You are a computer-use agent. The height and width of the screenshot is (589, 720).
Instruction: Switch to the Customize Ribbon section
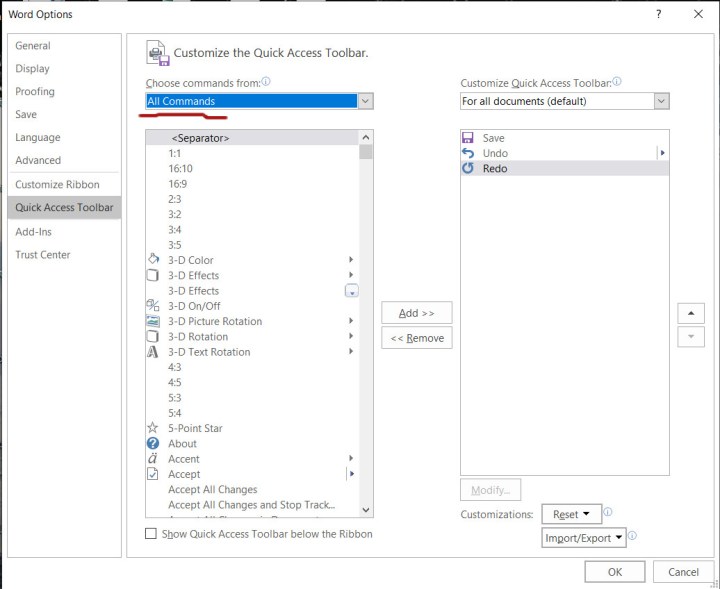tap(57, 185)
